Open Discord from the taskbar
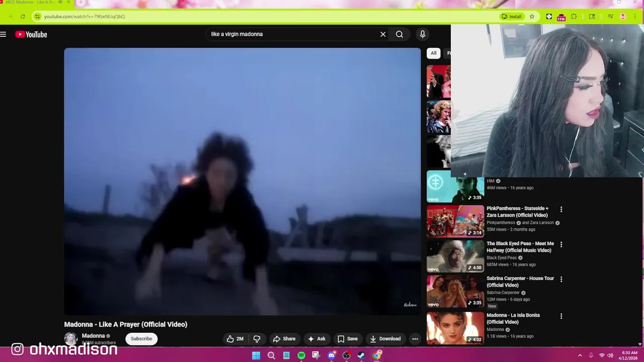This screenshot has width=644, height=362. point(332,355)
